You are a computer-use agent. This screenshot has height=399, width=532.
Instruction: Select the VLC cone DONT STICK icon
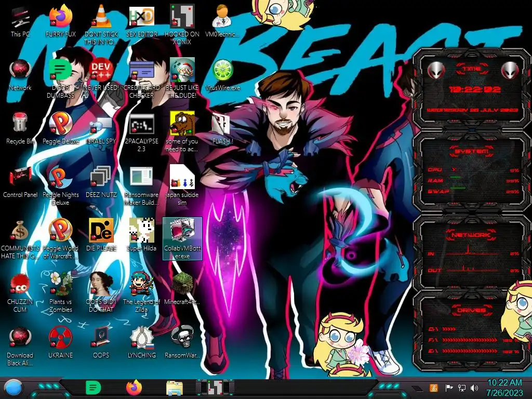(x=101, y=24)
